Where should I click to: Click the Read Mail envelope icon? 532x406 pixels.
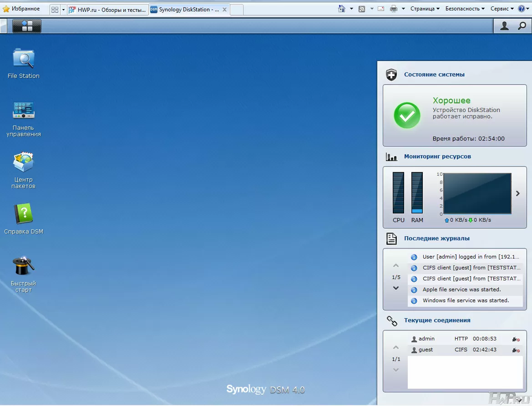coord(381,9)
